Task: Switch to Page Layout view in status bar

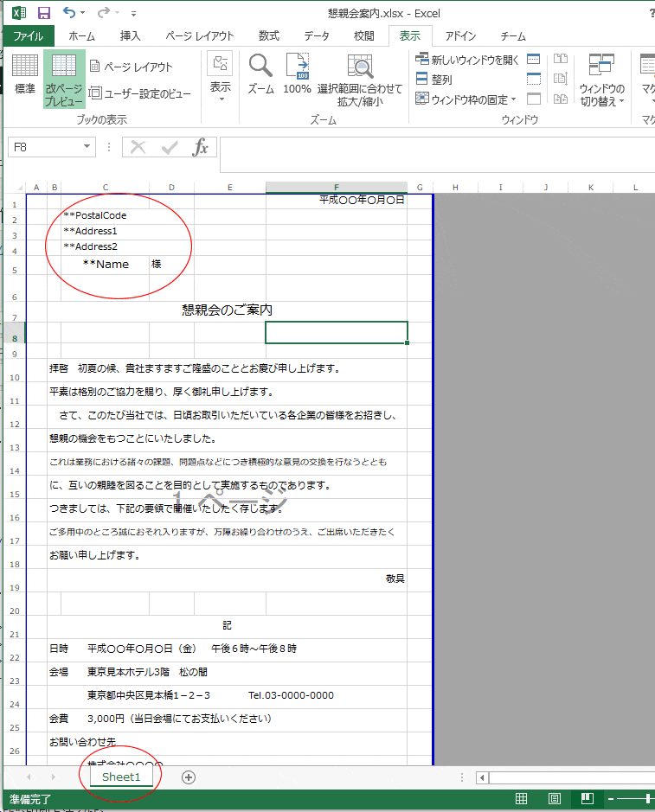Action: coord(555,798)
